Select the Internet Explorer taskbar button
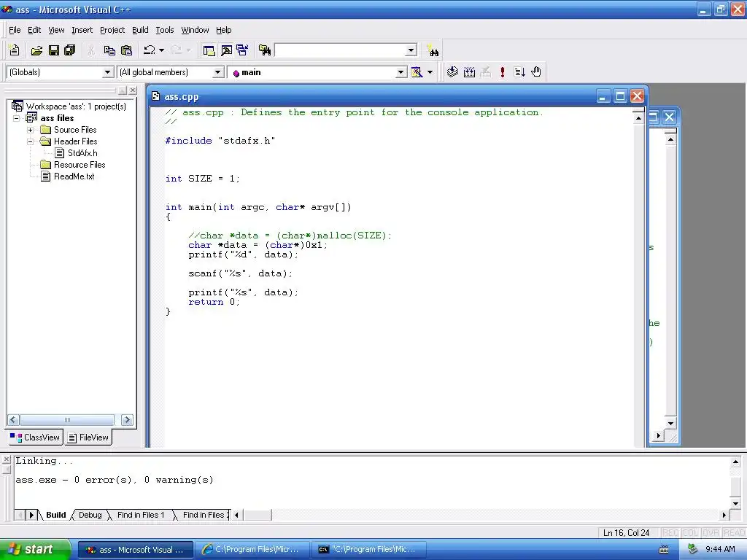747x560 pixels. 252,550
